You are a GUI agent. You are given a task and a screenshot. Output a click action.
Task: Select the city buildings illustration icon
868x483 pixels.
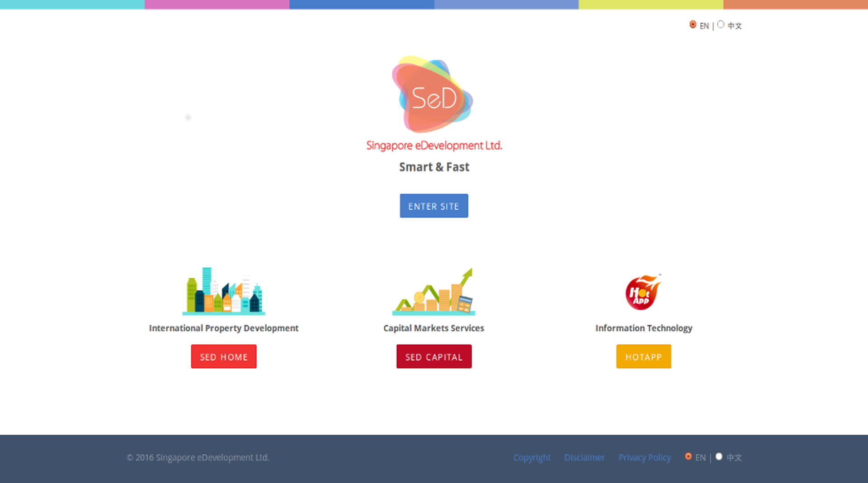(x=223, y=292)
